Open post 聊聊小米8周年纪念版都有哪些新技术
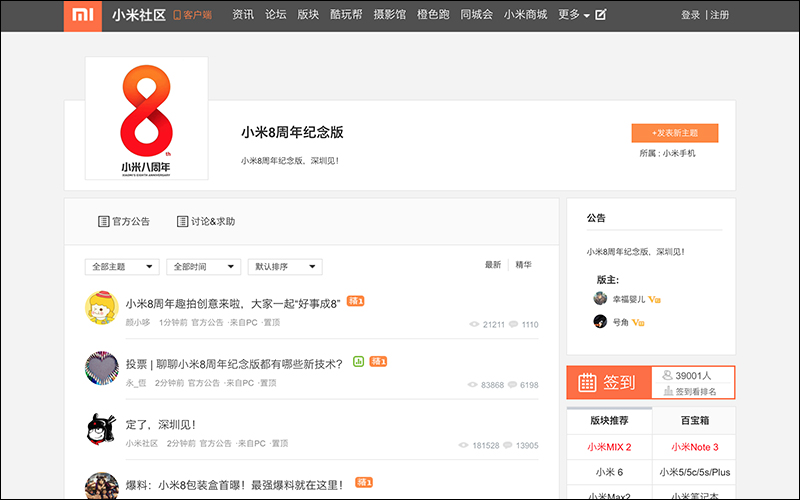 [x=234, y=364]
